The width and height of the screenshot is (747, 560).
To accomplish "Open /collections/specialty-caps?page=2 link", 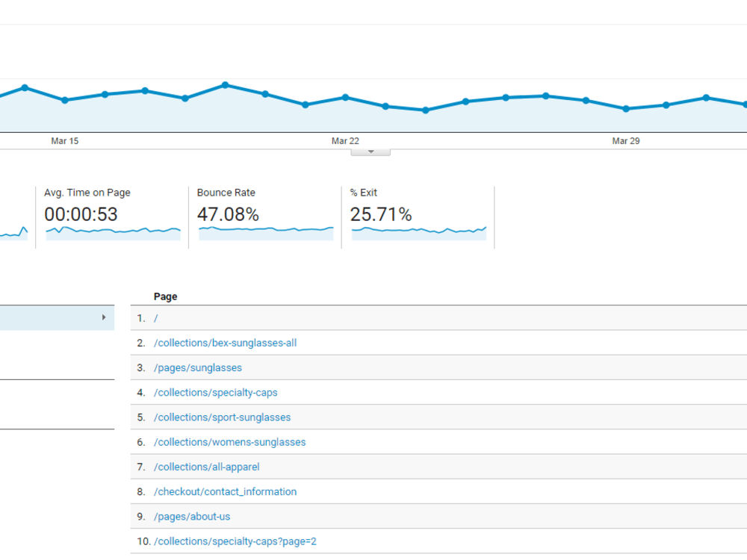I will (235, 541).
